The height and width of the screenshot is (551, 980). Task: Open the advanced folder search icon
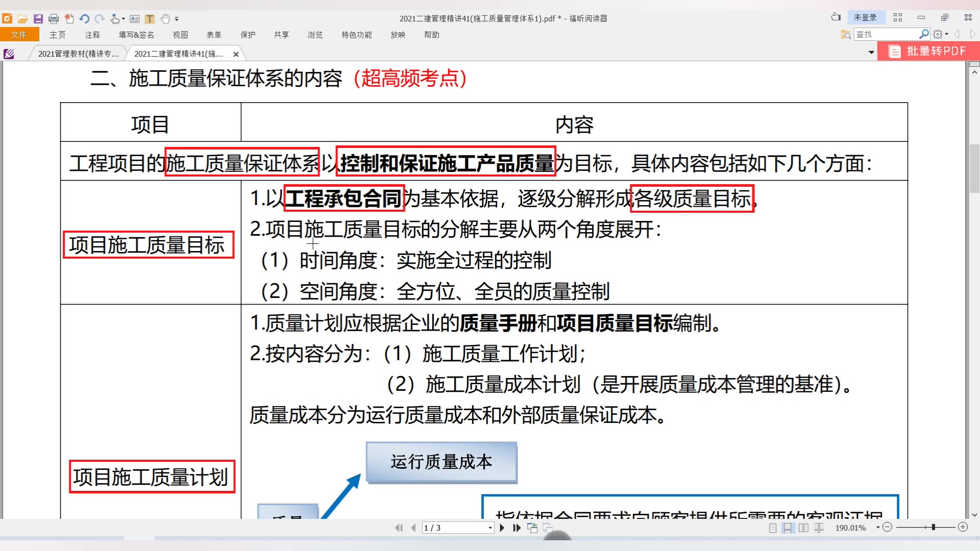(x=846, y=34)
